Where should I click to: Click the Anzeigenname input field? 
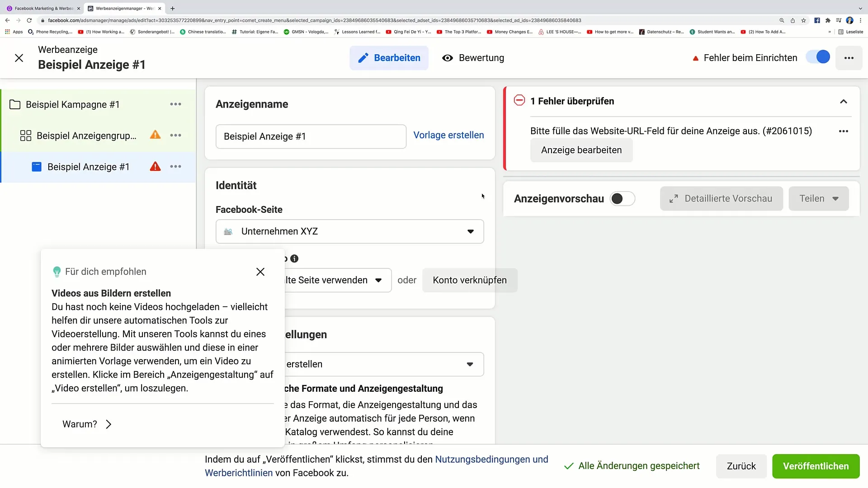pyautogui.click(x=311, y=136)
